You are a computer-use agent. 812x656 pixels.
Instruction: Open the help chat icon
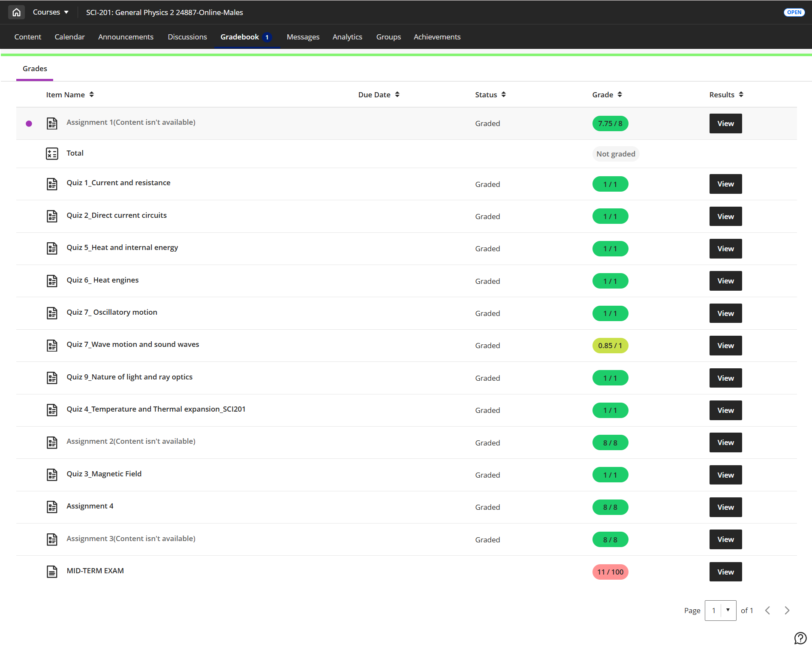(x=800, y=638)
